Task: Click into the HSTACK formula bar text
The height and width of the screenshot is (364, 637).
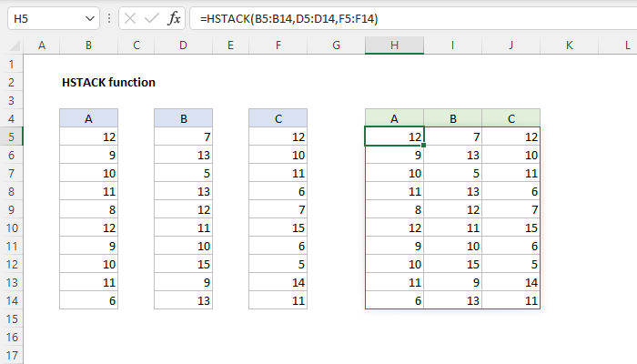Action: point(288,19)
